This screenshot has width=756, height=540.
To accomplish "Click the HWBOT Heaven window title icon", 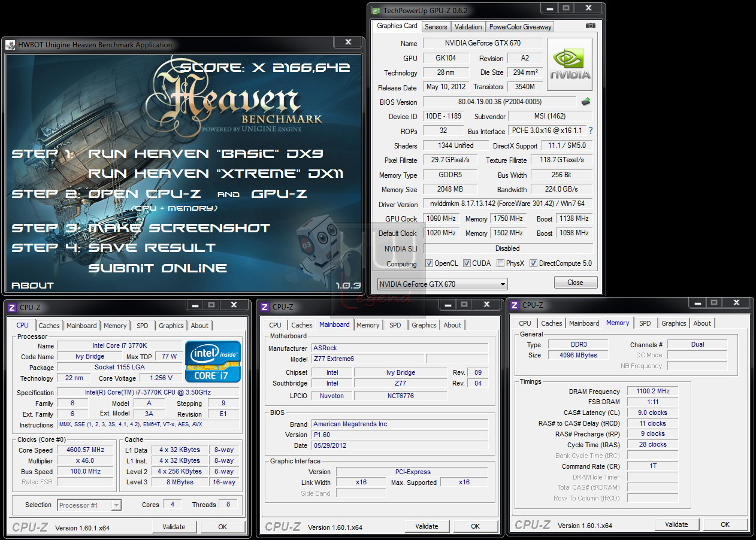I will click(x=10, y=45).
